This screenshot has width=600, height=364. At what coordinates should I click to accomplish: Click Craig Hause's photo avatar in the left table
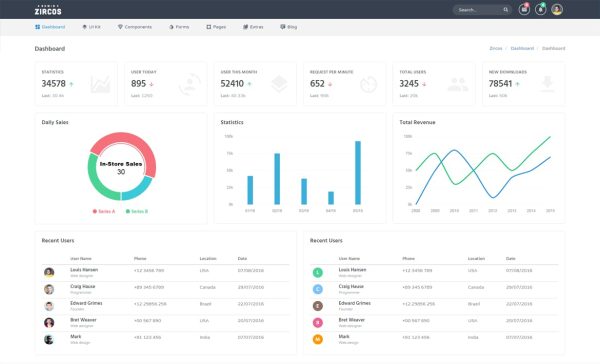click(x=49, y=289)
